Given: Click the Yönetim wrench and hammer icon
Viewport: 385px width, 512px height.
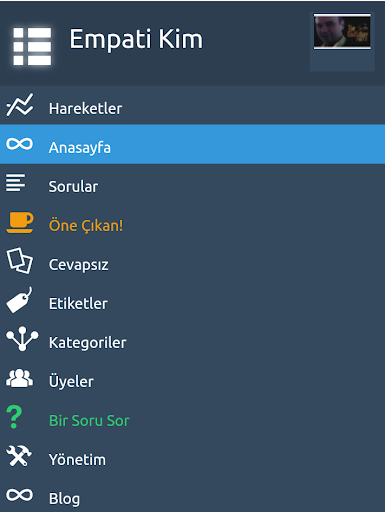Looking at the screenshot, I should [x=19, y=456].
